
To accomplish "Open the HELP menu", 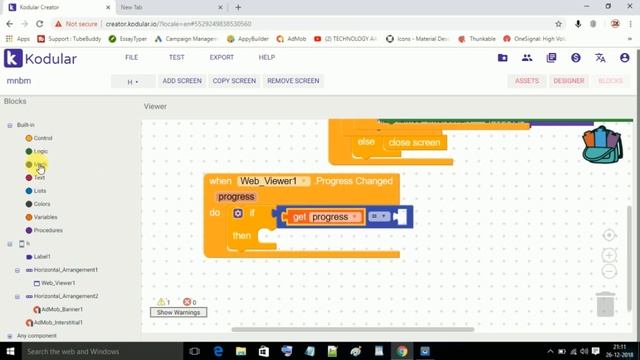I will point(267,57).
